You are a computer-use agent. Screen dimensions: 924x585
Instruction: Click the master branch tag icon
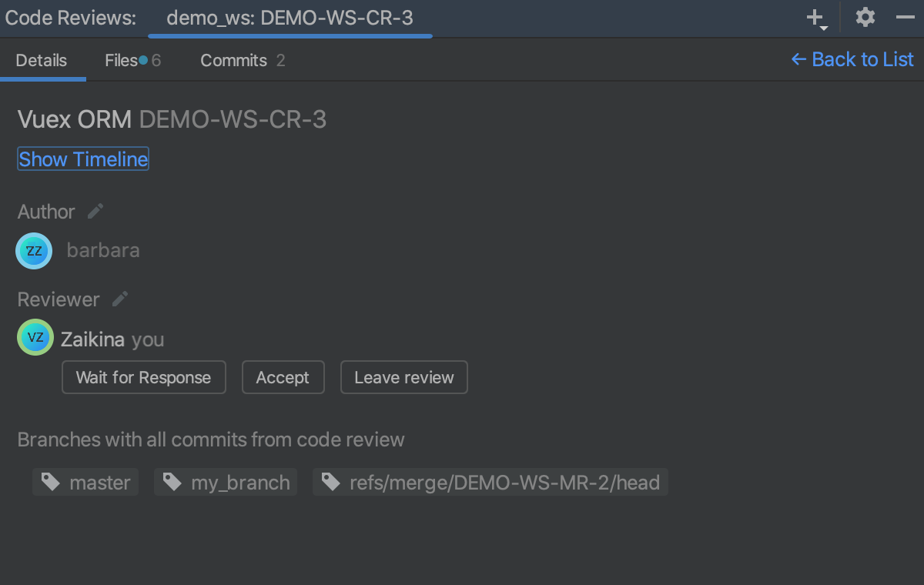pos(51,483)
